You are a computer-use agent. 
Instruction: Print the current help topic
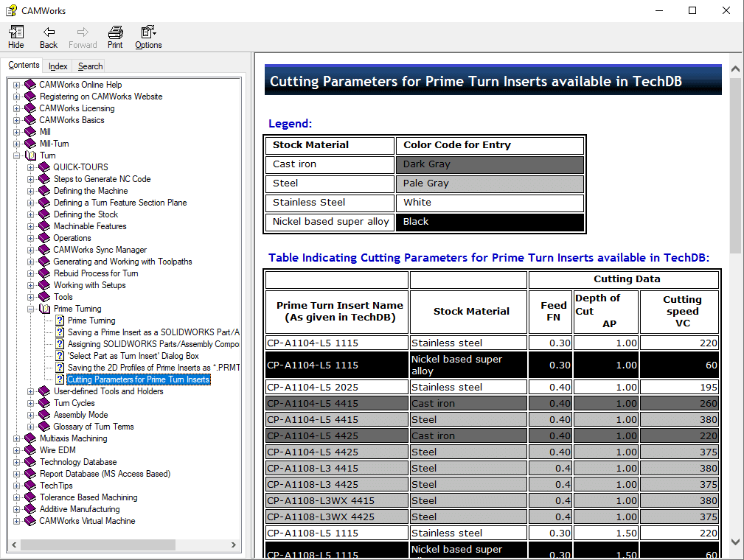pyautogui.click(x=115, y=32)
